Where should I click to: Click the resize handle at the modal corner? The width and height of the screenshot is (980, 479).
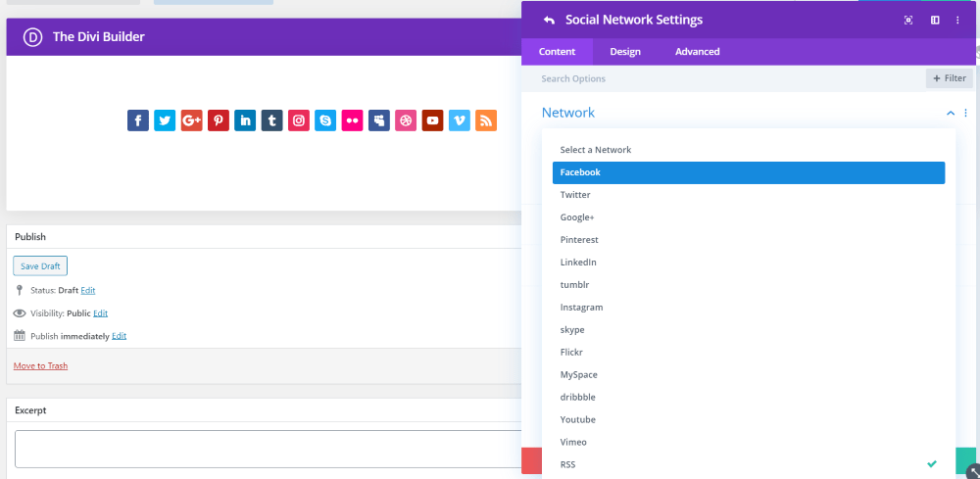pyautogui.click(x=973, y=471)
